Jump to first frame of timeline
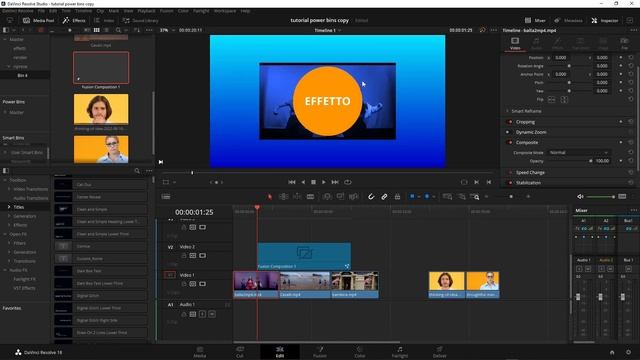The width and height of the screenshot is (640, 360). tap(292, 182)
